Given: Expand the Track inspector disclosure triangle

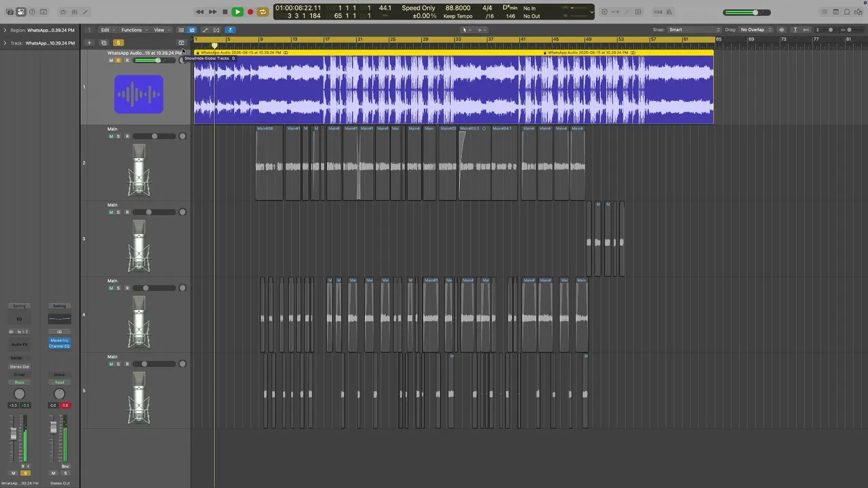Looking at the screenshot, I should click(5, 43).
